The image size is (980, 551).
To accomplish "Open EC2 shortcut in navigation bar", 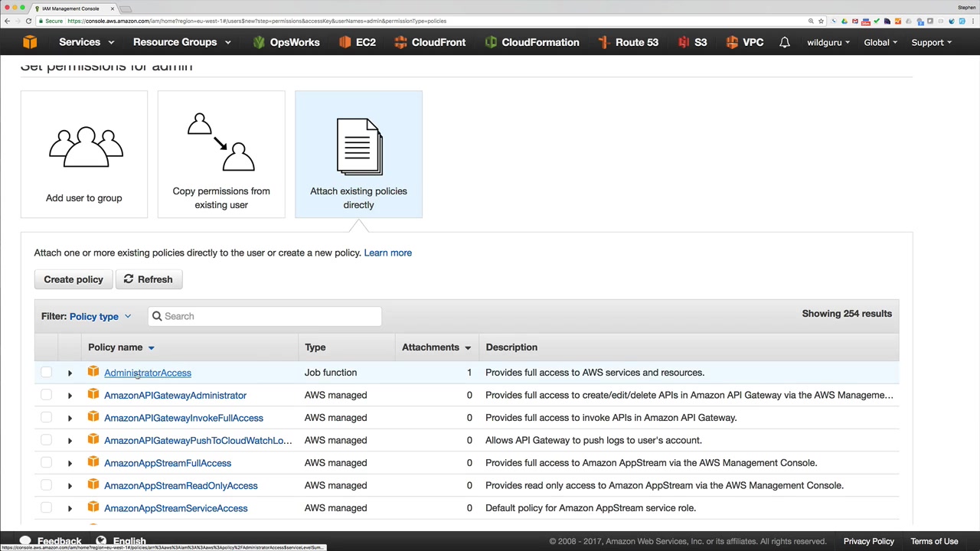I will click(357, 42).
